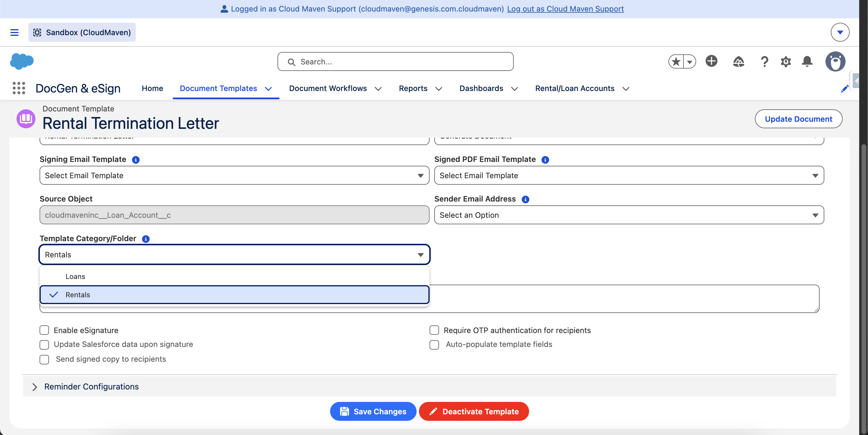This screenshot has width=868, height=435.
Task: Collapse the Template Category/Folder dropdown
Action: click(234, 255)
